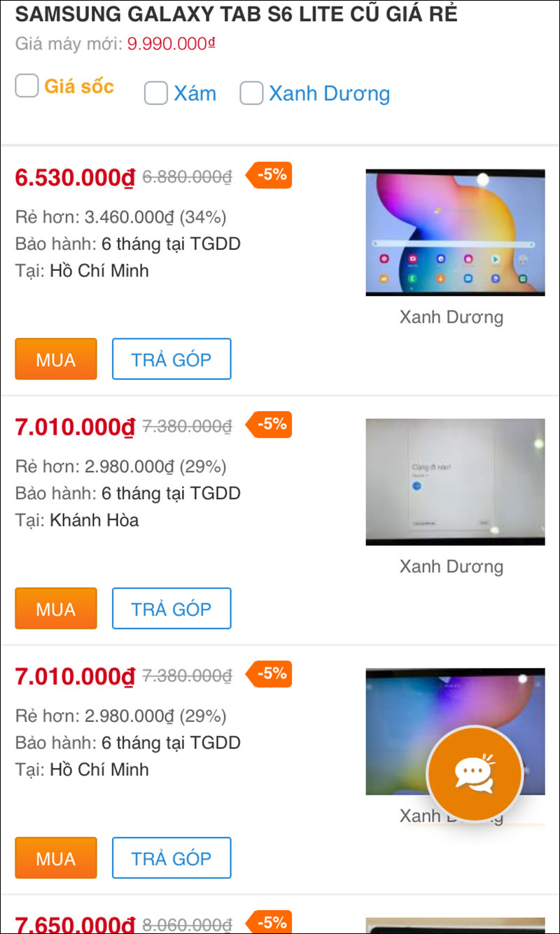
Task: Check the Xanh Dương color filter
Action: [251, 93]
